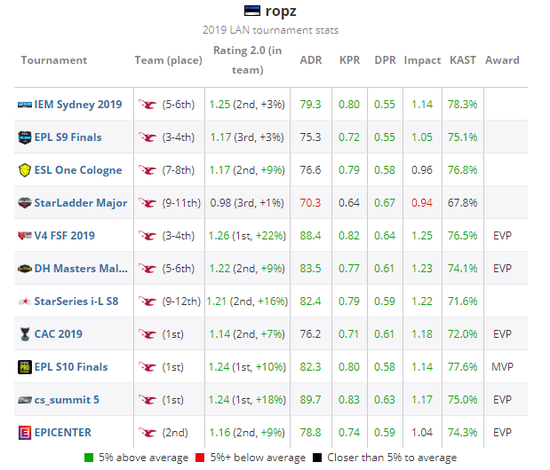Click rating 0.98 (3rd, +1%) cell
Viewport: 550px width, 470px height.
point(247,203)
